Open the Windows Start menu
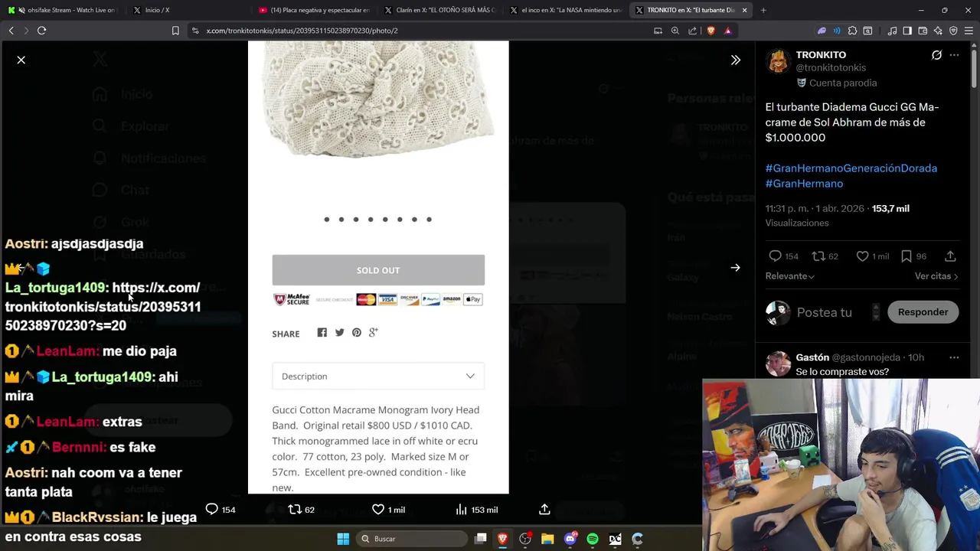Image resolution: width=980 pixels, height=551 pixels. (343, 539)
